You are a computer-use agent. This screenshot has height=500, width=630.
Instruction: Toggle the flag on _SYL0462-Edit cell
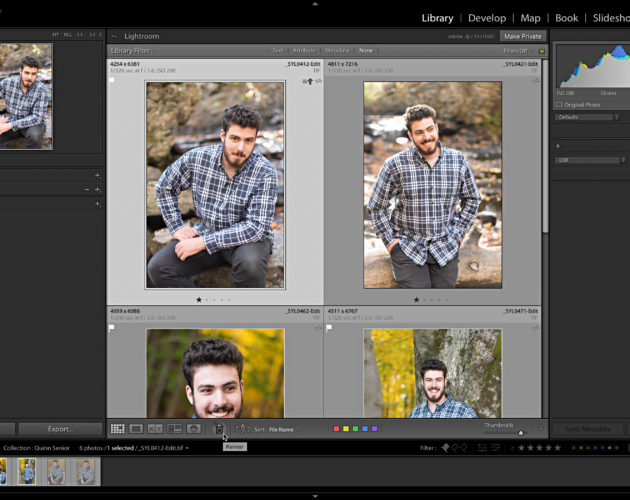coord(112,328)
